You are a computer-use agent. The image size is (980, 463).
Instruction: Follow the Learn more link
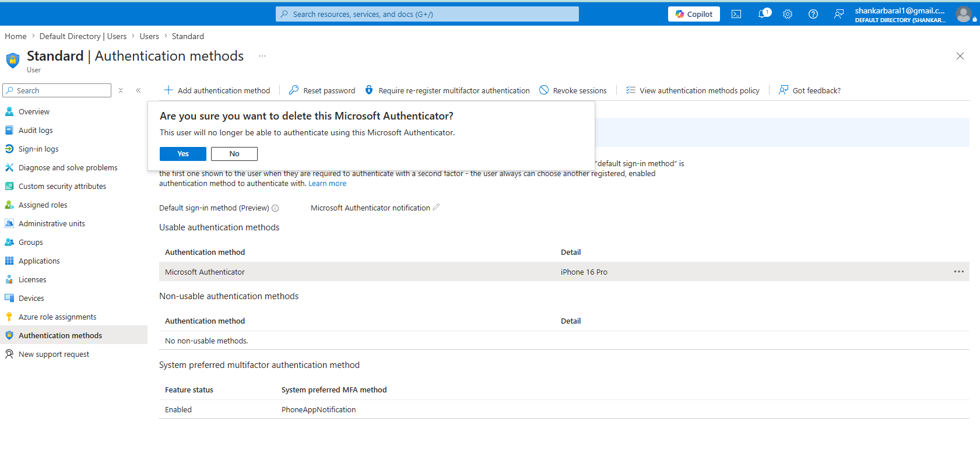pos(327,184)
